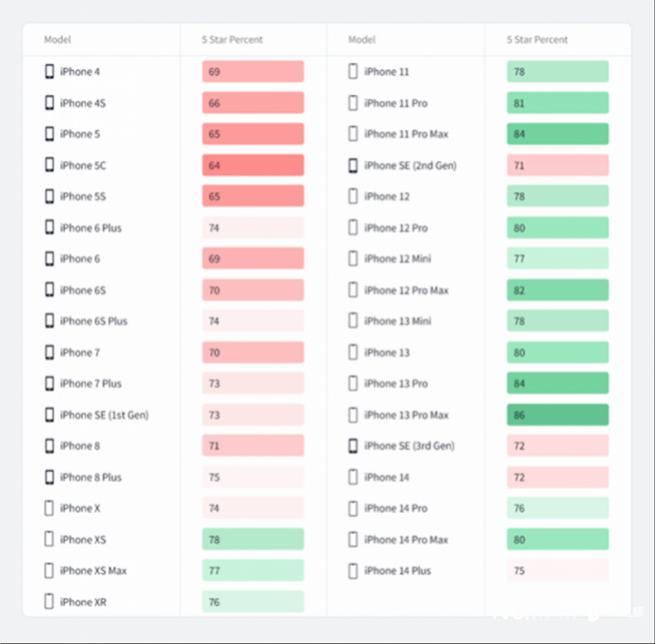Select the phone icon next to iPhone 11

[x=353, y=71]
